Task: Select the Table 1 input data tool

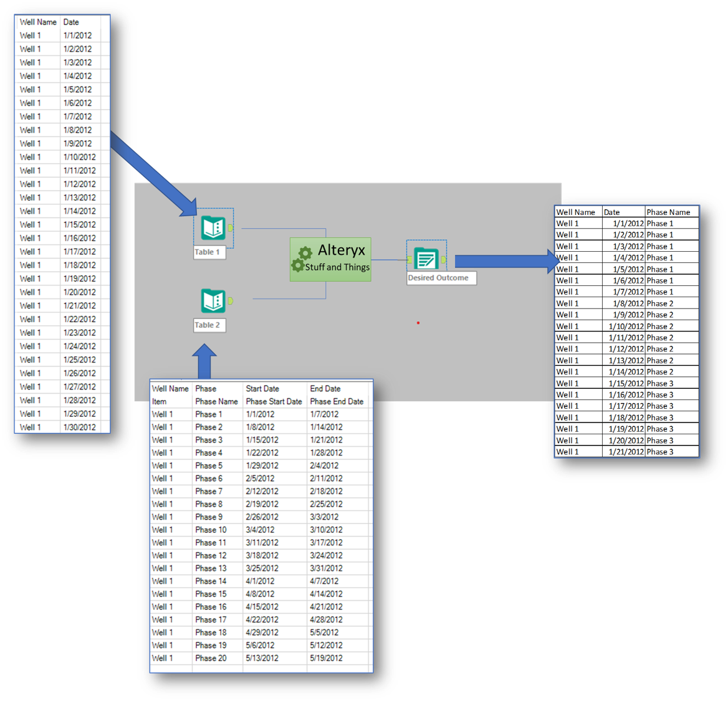Action: [212, 228]
